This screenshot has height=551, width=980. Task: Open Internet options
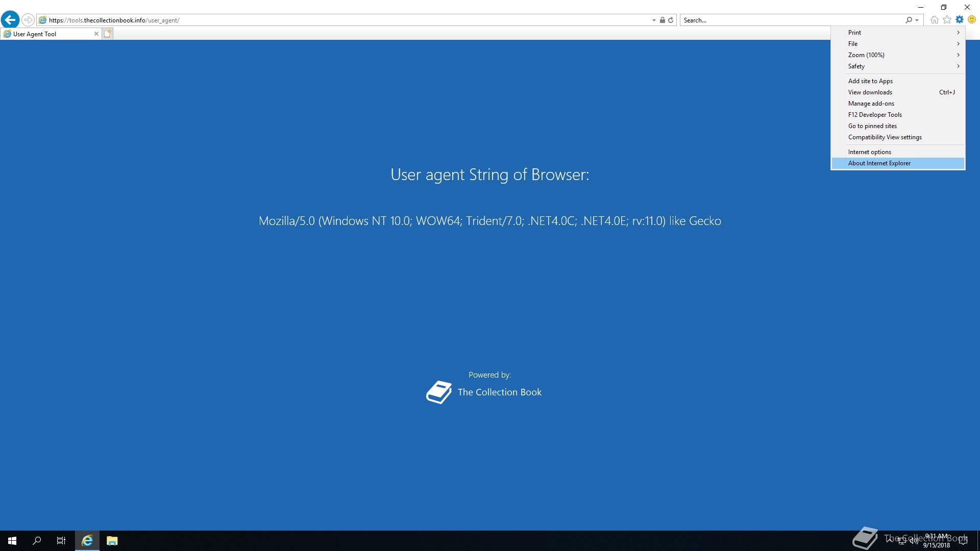(x=898, y=152)
